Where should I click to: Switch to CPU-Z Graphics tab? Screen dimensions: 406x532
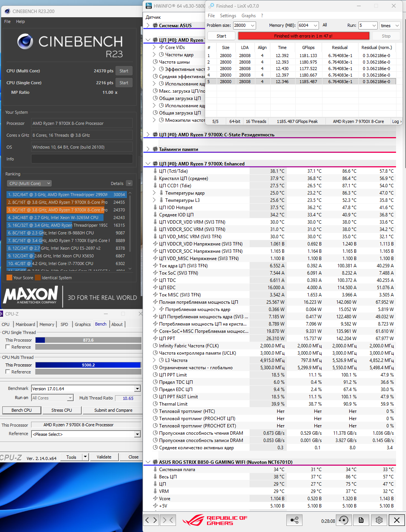(83, 324)
